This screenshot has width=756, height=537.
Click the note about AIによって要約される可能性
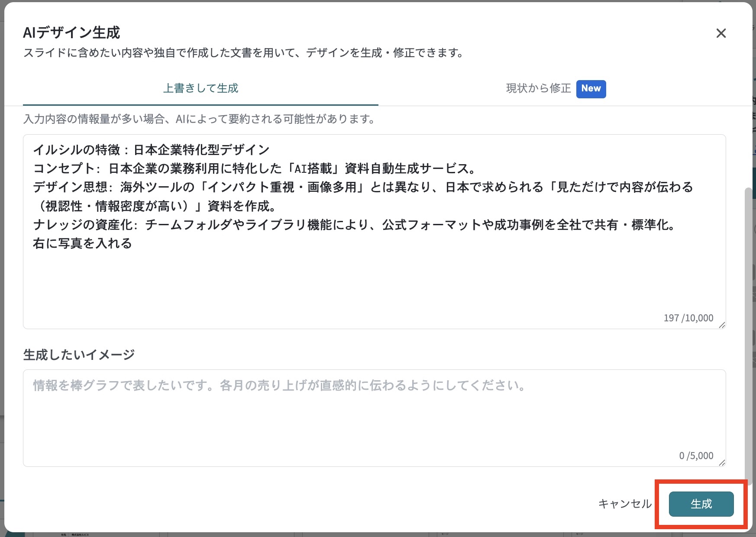click(200, 119)
